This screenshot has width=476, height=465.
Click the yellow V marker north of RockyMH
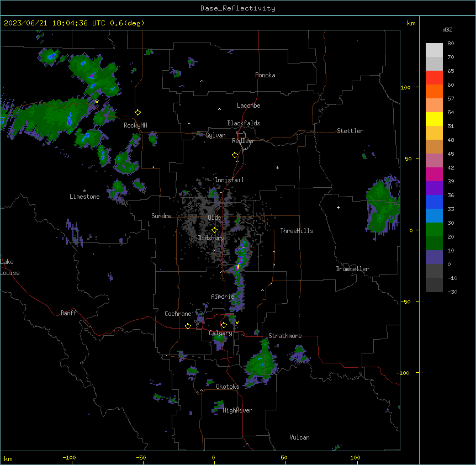tap(97, 102)
